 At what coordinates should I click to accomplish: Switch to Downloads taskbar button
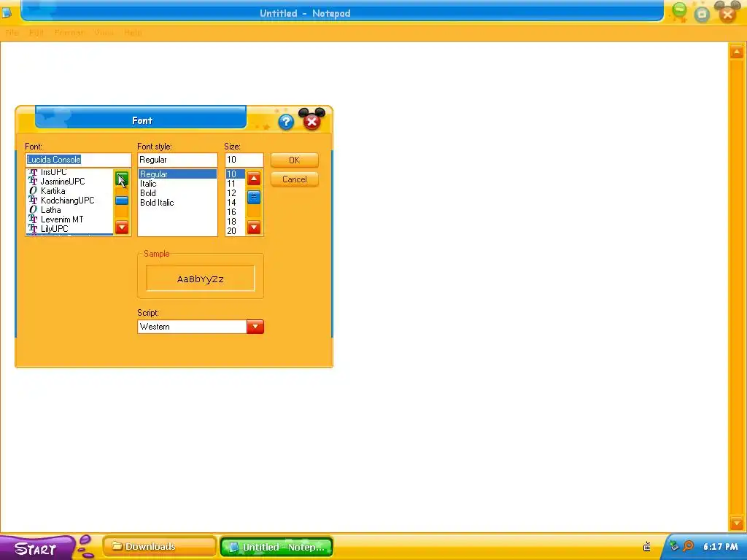click(160, 547)
